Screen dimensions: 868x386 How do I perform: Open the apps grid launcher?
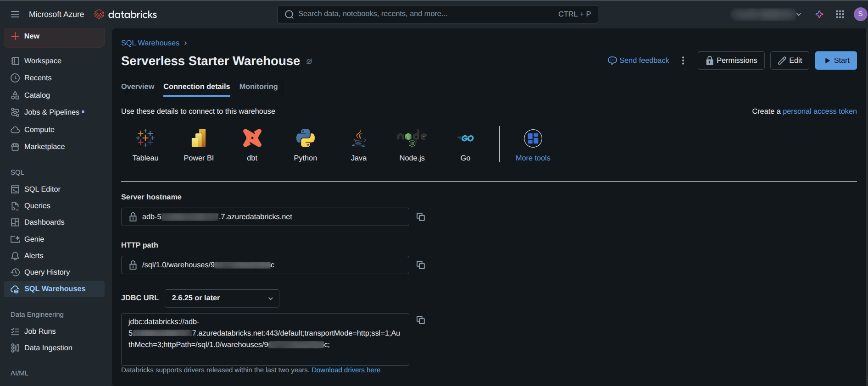[840, 14]
